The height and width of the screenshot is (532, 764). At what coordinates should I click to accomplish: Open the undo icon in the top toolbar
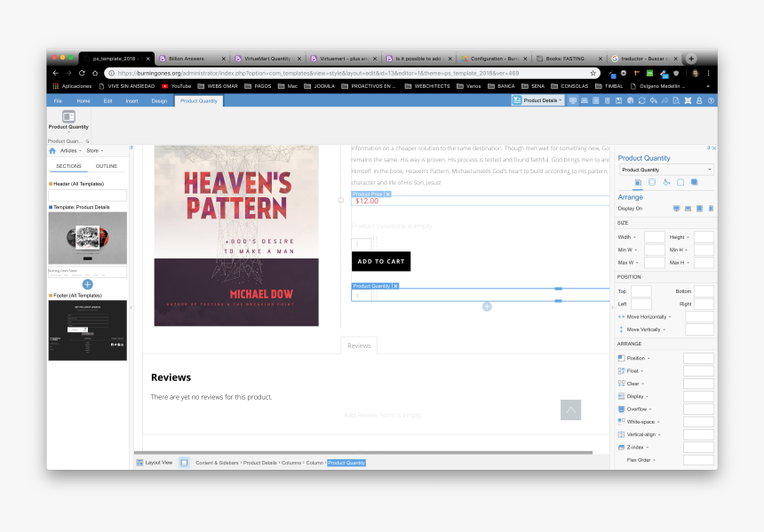(656, 99)
